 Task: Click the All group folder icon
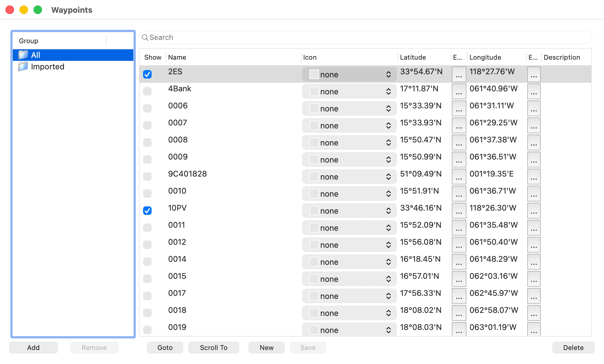pyautogui.click(x=23, y=55)
